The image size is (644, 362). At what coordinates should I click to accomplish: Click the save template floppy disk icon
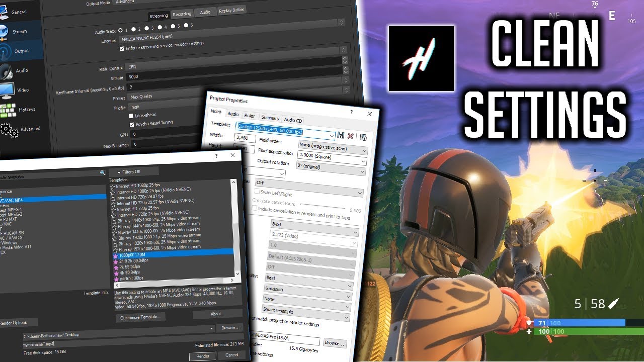coord(341,135)
